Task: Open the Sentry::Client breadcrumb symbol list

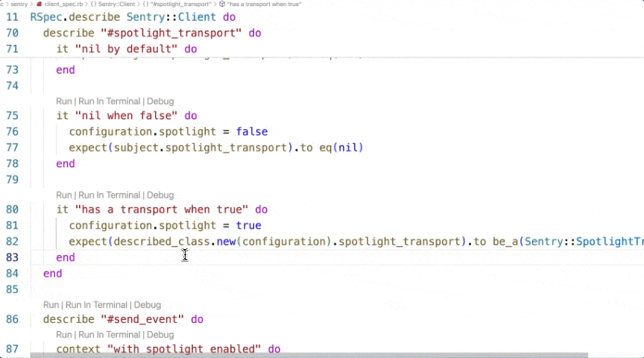Action: (x=116, y=4)
